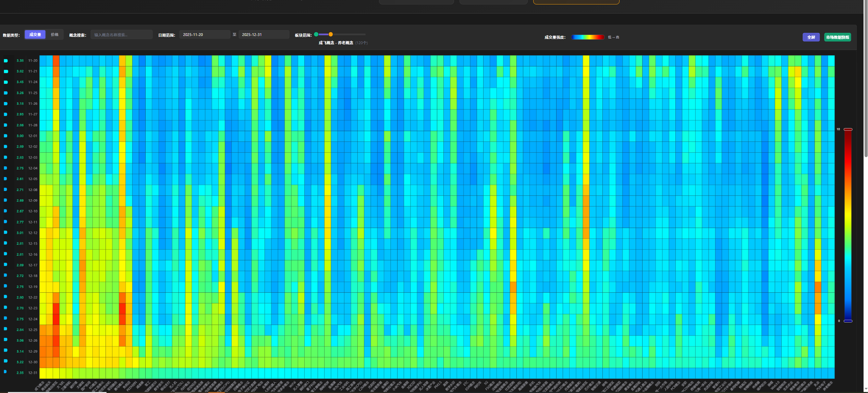The width and height of the screenshot is (868, 393).
Task: Click the row marker icon for 12-01
Action: [5, 136]
